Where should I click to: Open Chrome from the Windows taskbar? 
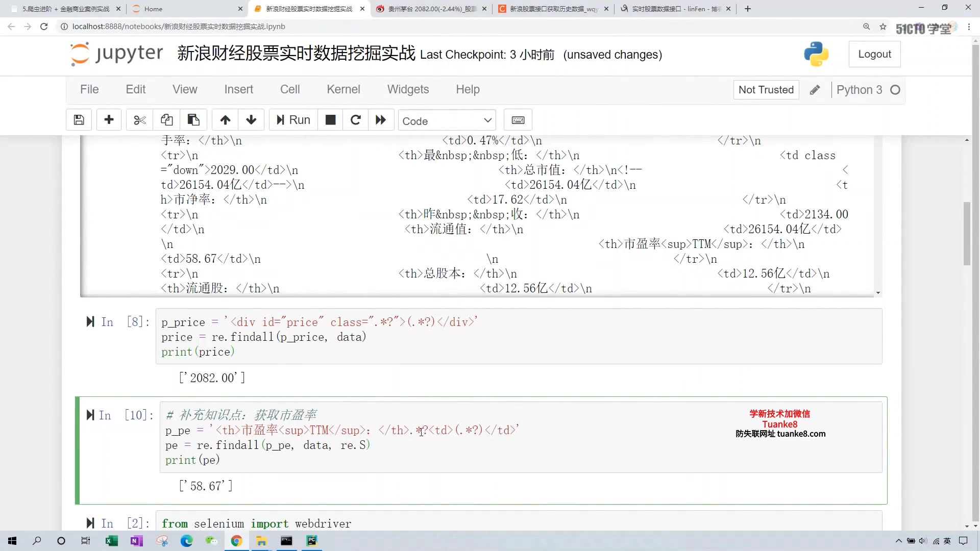click(236, 541)
